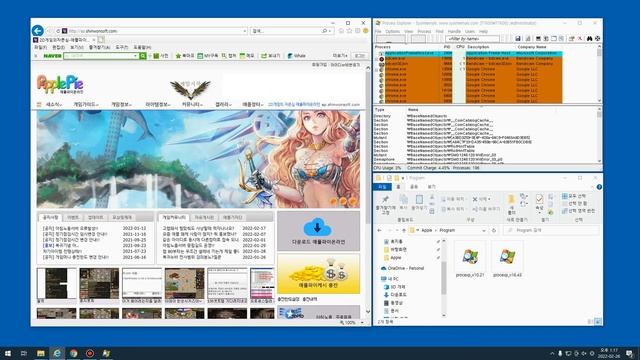Click the Bandicam red record taskbar icon
Image resolution: width=640 pixels, height=360 pixels.
tap(90, 353)
